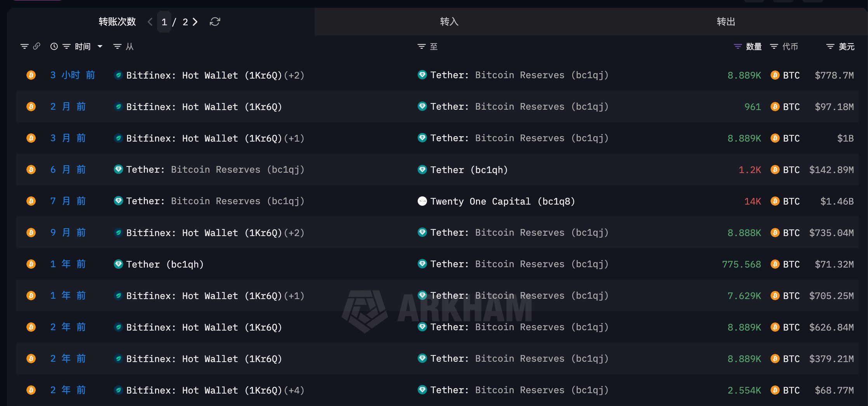868x406 pixels.
Task: Click the filter icon on the 数量 column
Action: 737,46
